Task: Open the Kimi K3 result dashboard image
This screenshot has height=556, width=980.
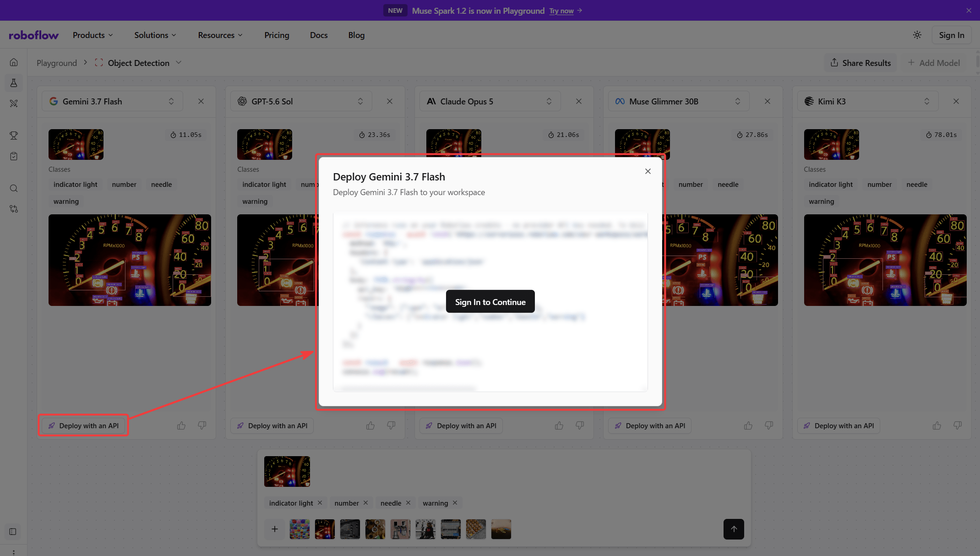Action: (x=885, y=260)
